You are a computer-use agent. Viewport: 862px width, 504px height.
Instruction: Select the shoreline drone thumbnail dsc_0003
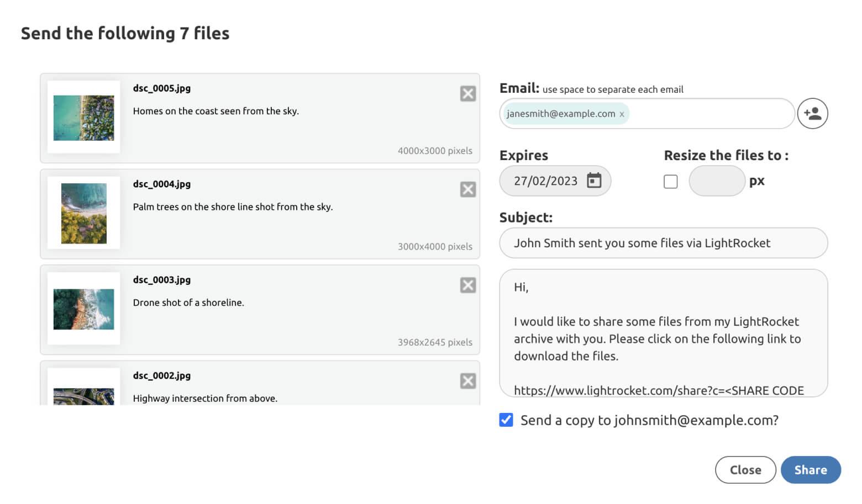(x=84, y=309)
